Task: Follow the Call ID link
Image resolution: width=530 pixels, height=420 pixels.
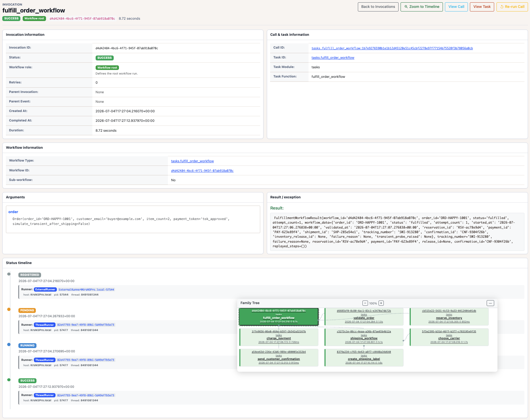Action: coord(392,48)
